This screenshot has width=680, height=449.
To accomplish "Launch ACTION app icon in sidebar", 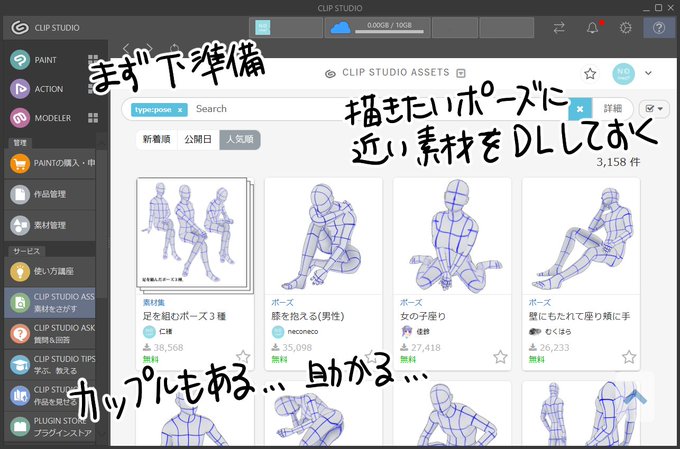I will [20, 89].
